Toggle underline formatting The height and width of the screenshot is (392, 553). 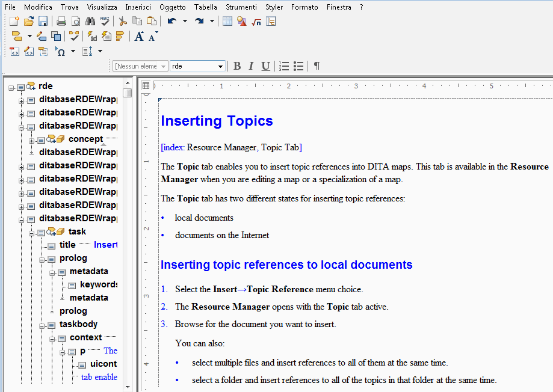265,66
